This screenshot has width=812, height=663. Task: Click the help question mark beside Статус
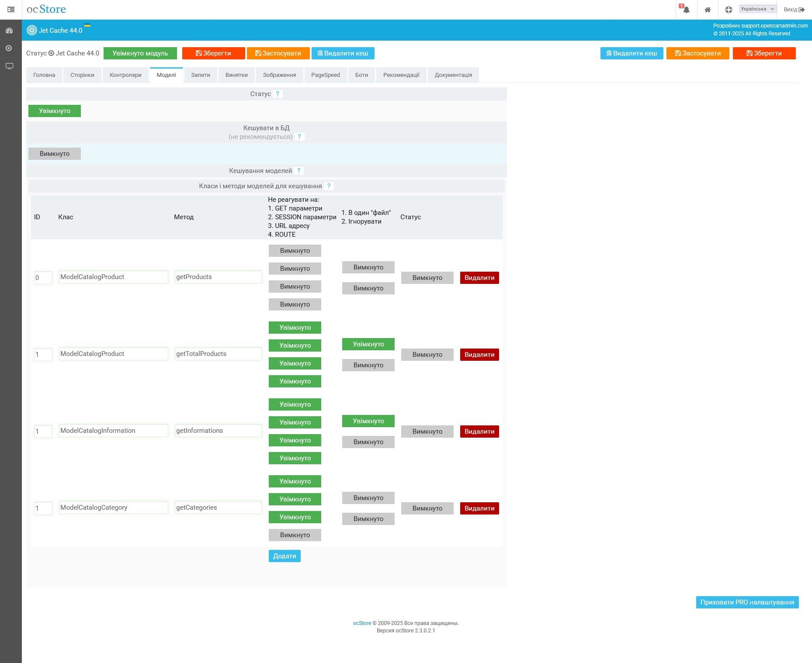coord(277,94)
